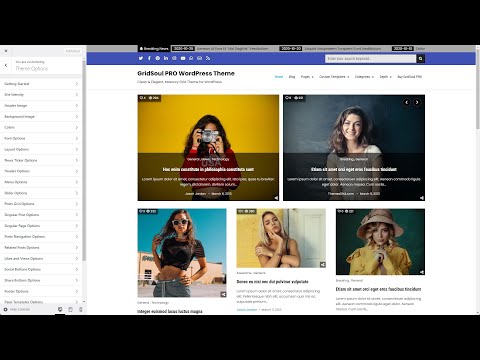This screenshot has height=360, width=480.
Task: Open the Instagram social icon in header
Action: coord(174,58)
